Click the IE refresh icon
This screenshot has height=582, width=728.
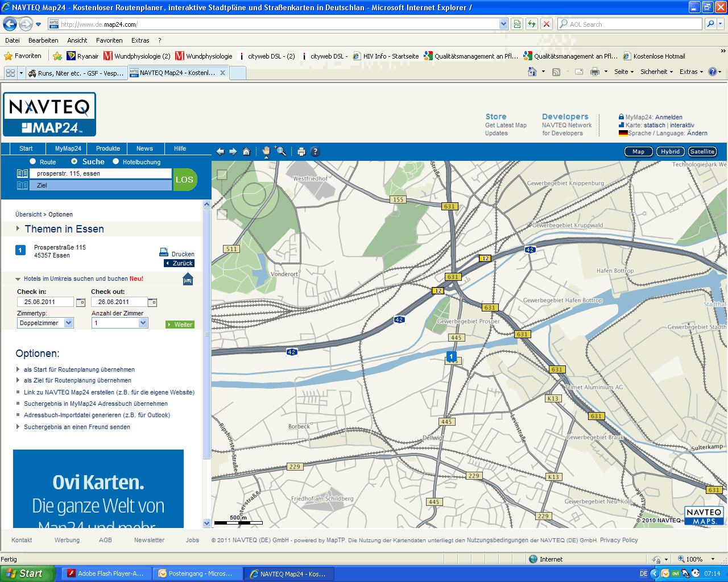point(532,24)
